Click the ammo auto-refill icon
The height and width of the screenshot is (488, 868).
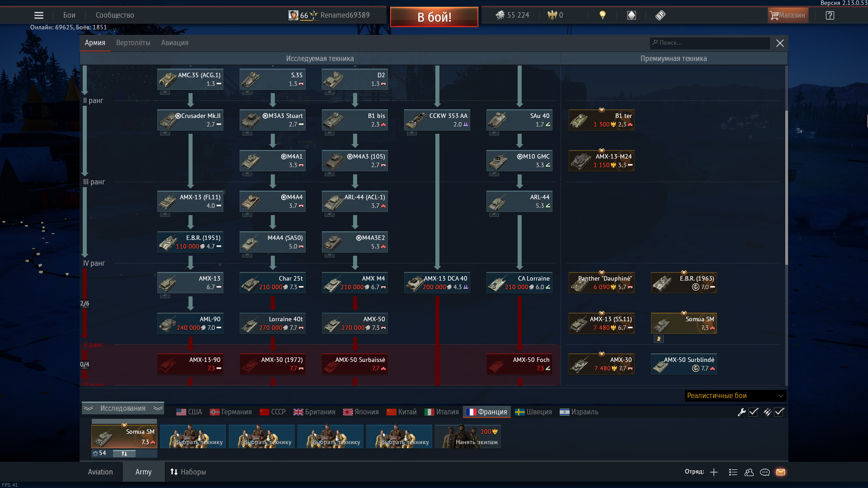pyautogui.click(x=767, y=412)
